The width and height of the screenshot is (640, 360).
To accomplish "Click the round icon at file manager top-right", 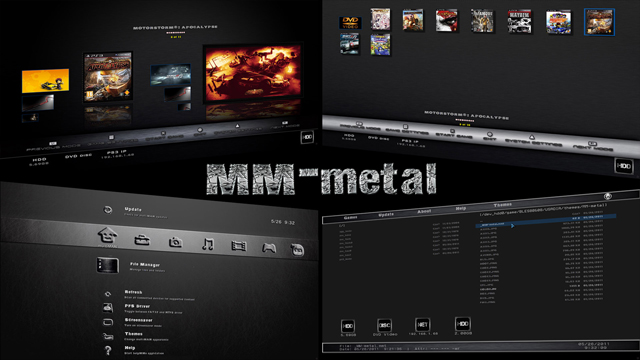I will [608, 196].
